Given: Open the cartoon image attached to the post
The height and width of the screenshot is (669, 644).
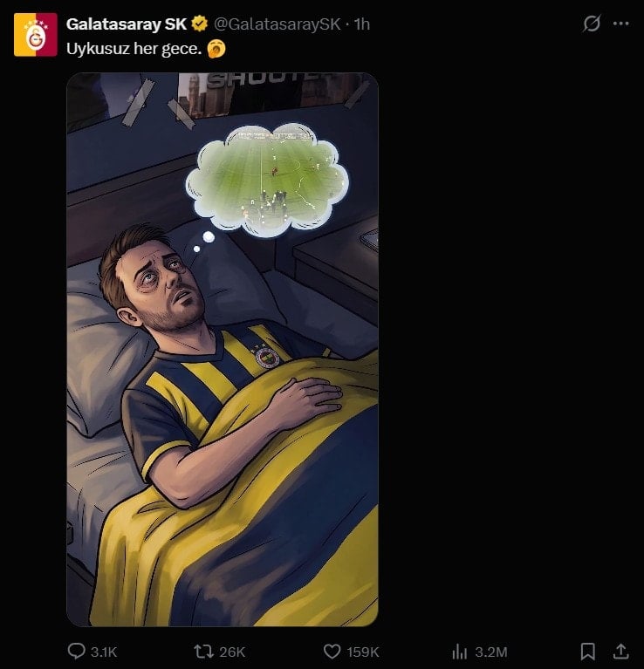Looking at the screenshot, I should (223, 349).
